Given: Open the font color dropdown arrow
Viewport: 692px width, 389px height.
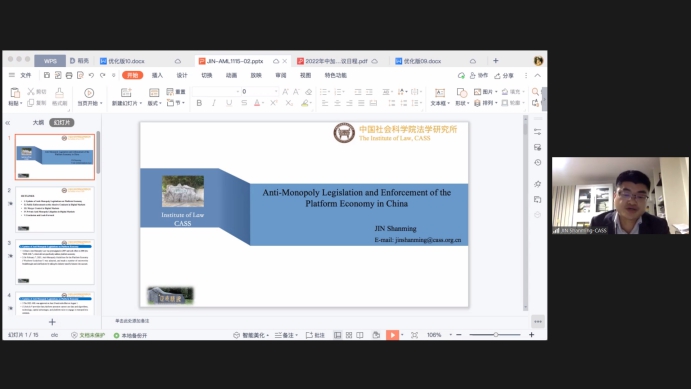Looking at the screenshot, I should pos(263,103).
